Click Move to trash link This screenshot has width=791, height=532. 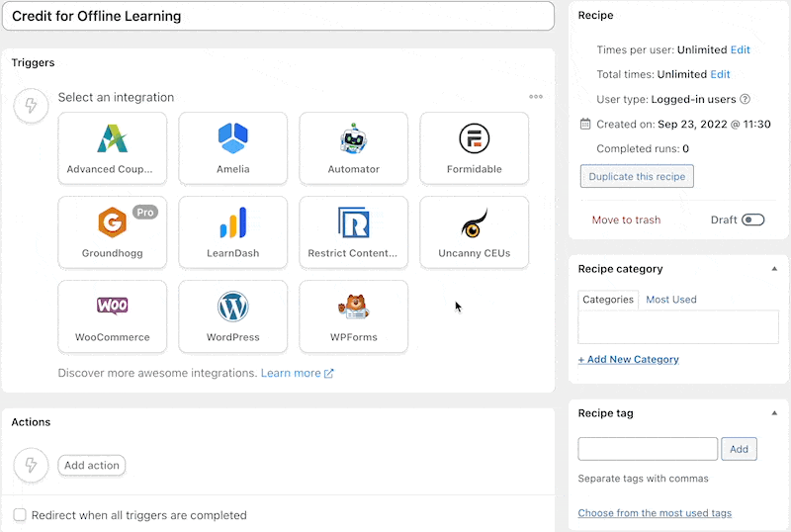(x=626, y=220)
